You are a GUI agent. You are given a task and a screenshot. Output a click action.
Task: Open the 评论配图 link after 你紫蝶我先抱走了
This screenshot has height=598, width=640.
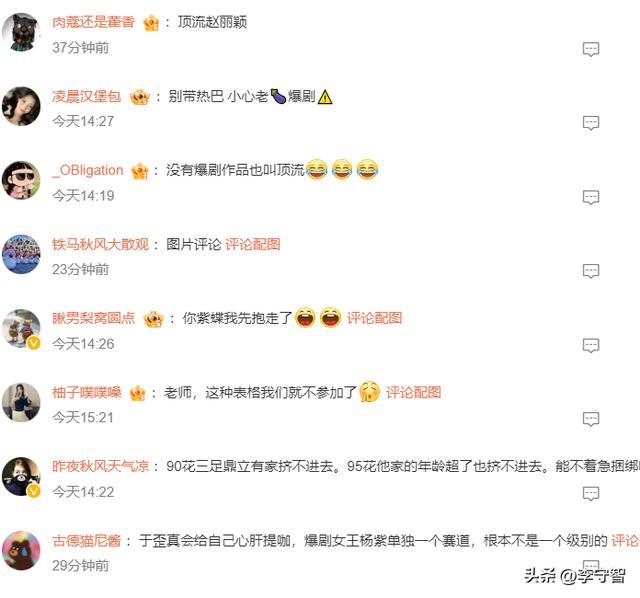tap(374, 318)
